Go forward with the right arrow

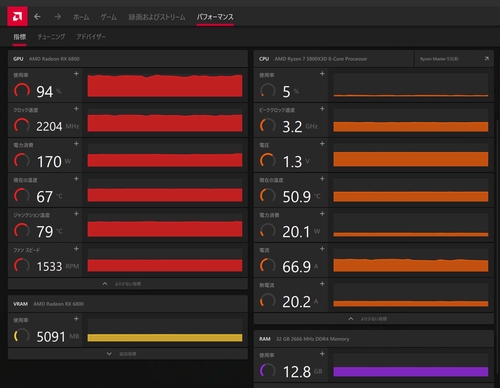point(58,17)
